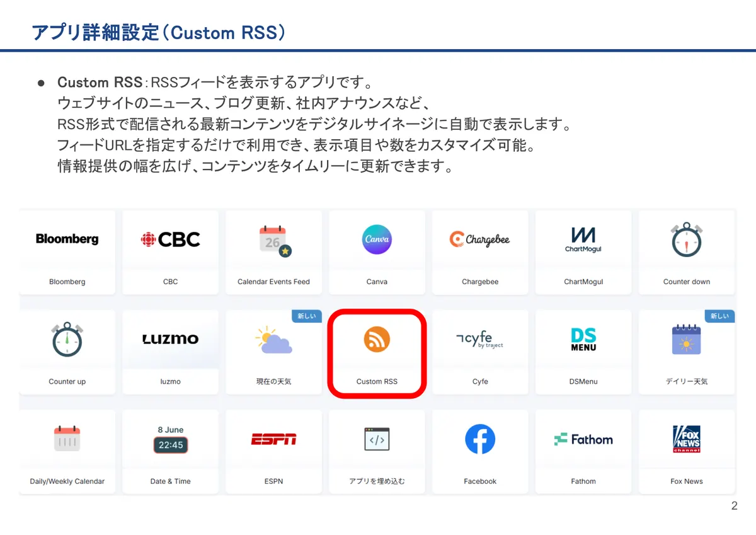Select the Chargebee logo
This screenshot has height=535, width=756.
pos(480,239)
